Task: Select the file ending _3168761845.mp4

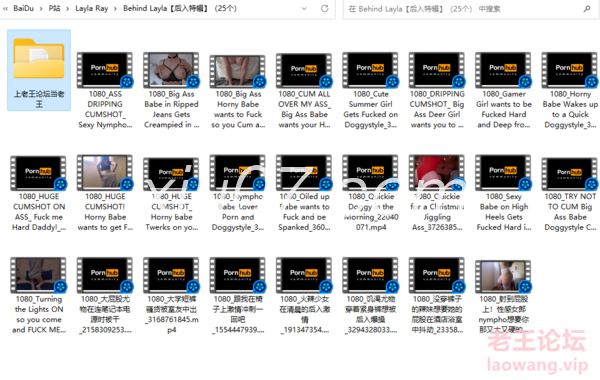Action: [171, 296]
